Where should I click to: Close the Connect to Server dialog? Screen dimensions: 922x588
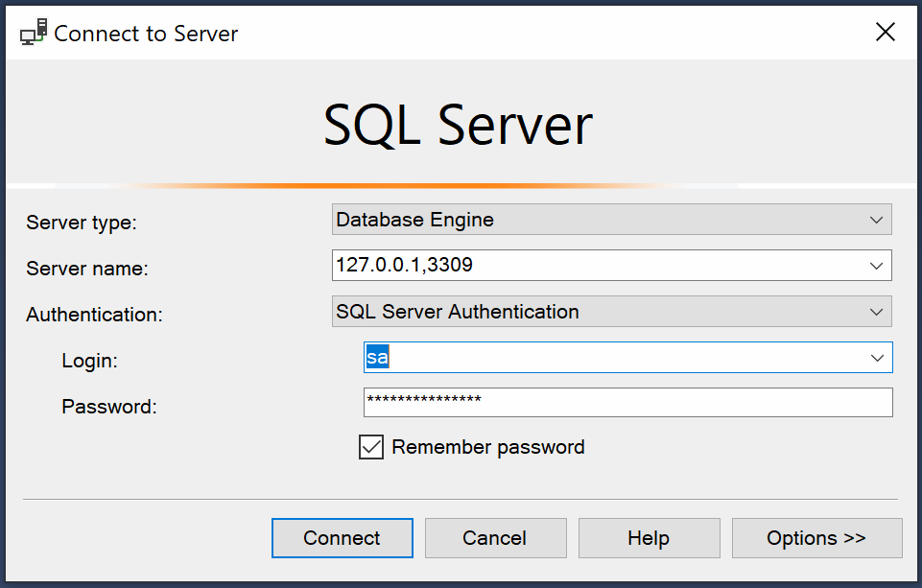point(885,32)
